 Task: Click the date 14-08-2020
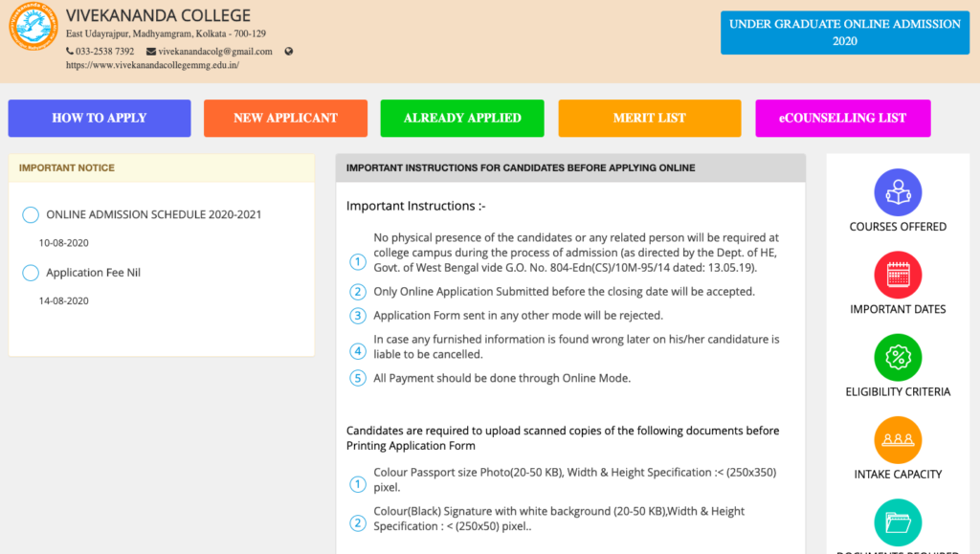[x=64, y=301]
